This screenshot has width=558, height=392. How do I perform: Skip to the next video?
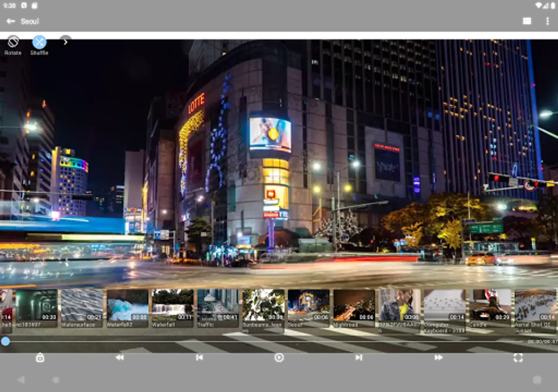click(x=359, y=358)
